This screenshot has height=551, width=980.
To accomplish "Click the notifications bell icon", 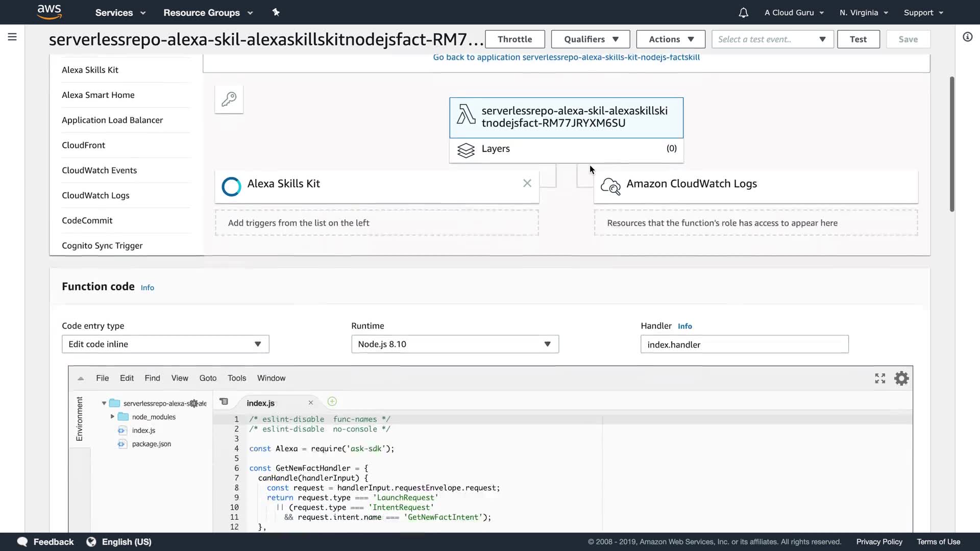I will [x=743, y=13].
